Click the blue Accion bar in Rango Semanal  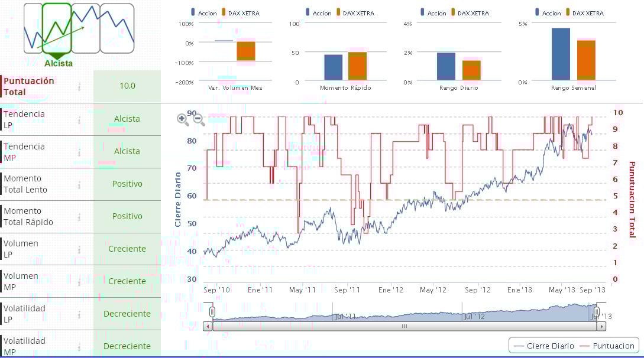(561, 54)
